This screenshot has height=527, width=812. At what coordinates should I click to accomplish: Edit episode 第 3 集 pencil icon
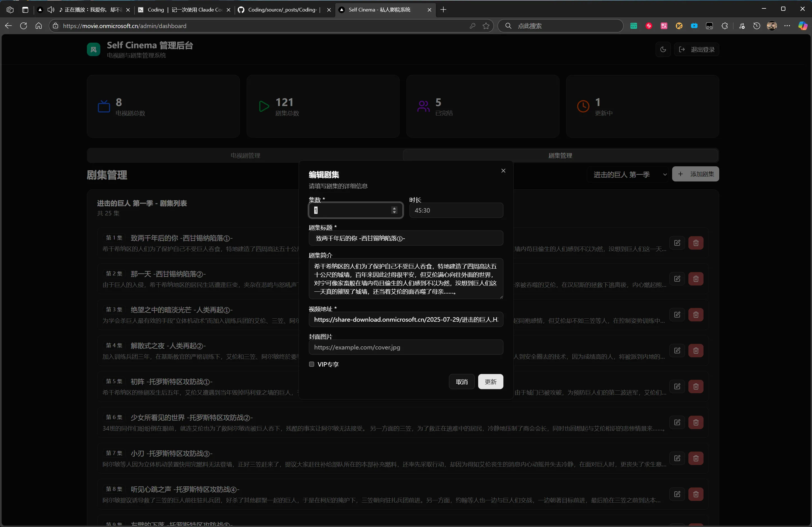[677, 315]
